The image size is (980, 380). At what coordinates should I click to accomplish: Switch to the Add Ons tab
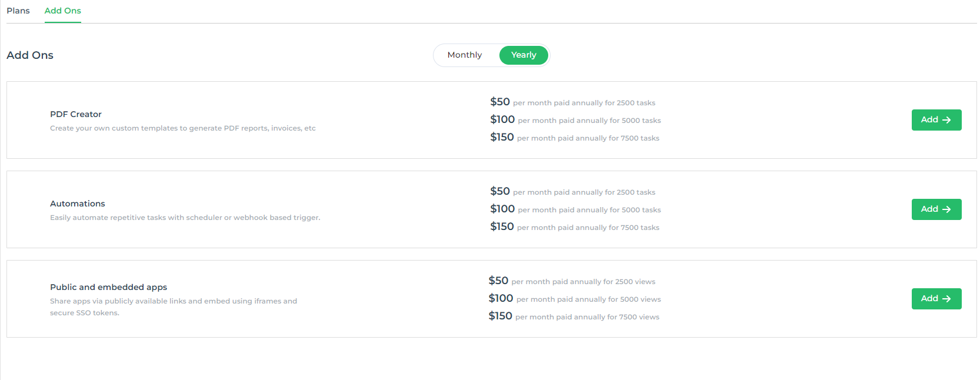pos(63,11)
